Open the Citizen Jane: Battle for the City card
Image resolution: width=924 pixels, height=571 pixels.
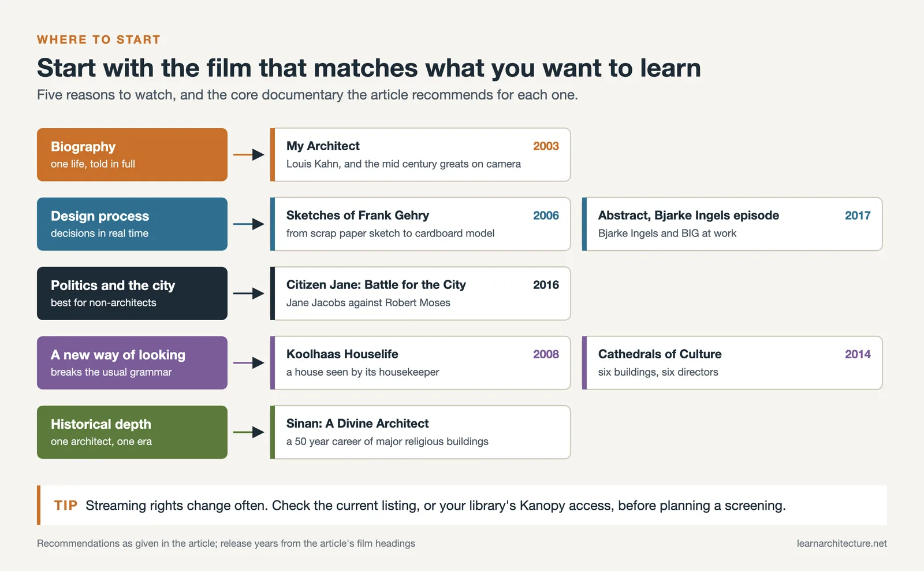coord(420,294)
